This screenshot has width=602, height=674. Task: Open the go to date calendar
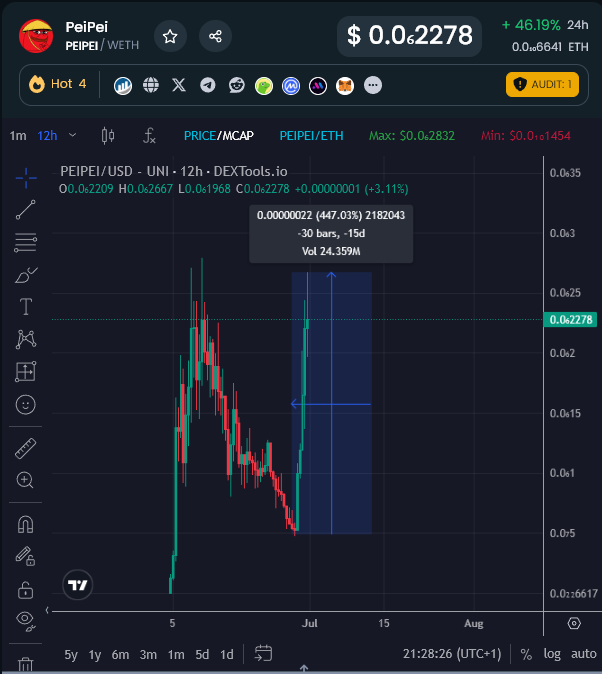tap(263, 653)
